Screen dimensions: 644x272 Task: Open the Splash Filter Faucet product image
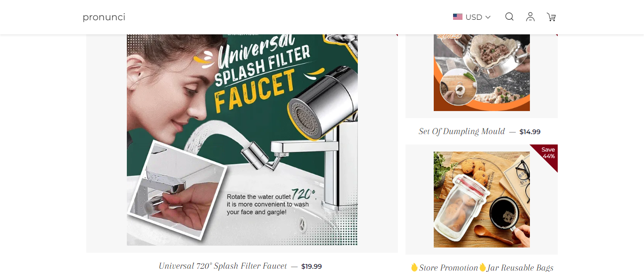242,140
